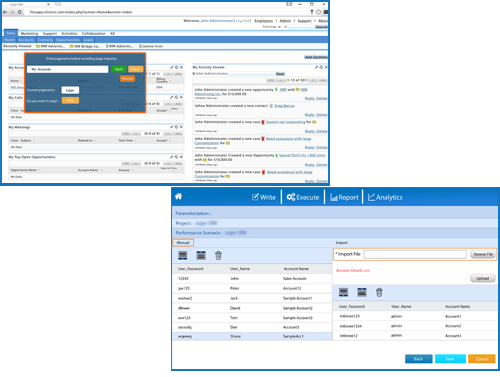Switch to the Analytics tab
The image size is (500, 377).
pyautogui.click(x=385, y=197)
